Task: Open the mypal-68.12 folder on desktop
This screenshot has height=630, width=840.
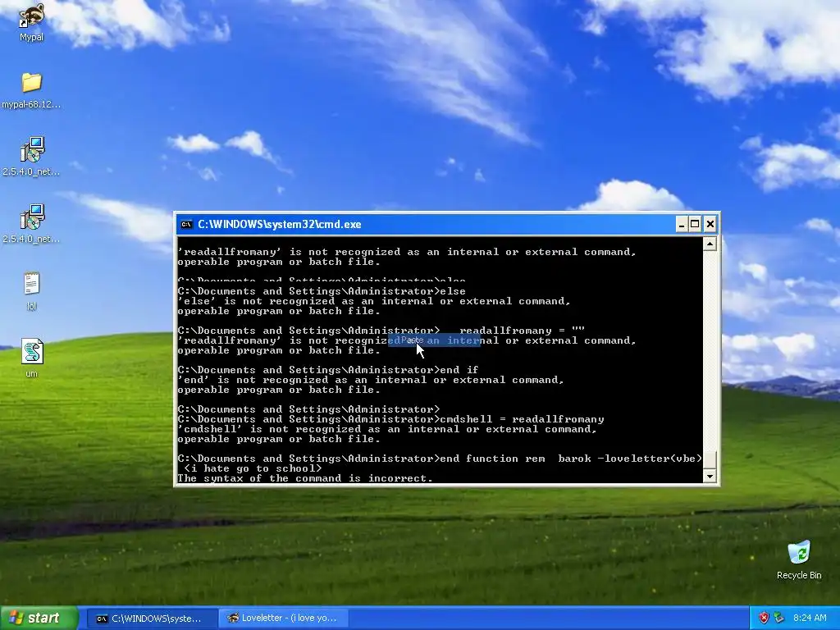Action: point(31,90)
